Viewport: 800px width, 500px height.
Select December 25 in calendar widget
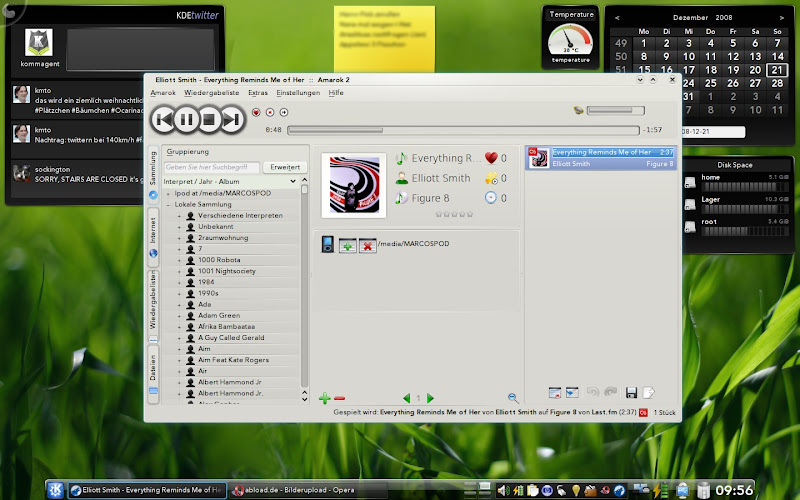pyautogui.click(x=711, y=83)
